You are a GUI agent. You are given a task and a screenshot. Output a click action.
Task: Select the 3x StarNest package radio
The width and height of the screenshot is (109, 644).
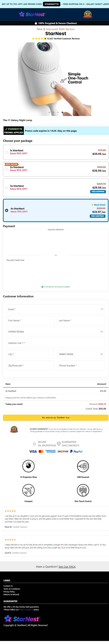pos(6,188)
